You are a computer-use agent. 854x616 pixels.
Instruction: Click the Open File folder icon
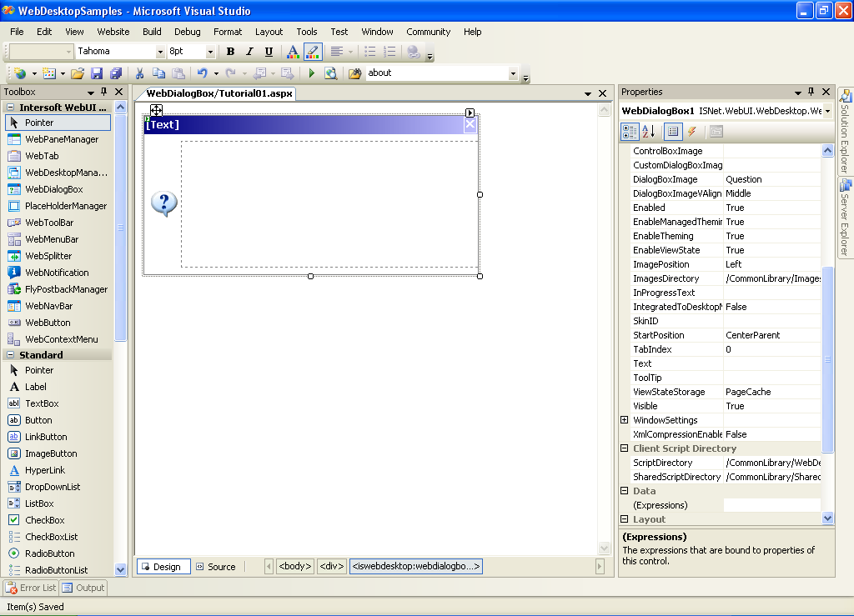[x=78, y=73]
